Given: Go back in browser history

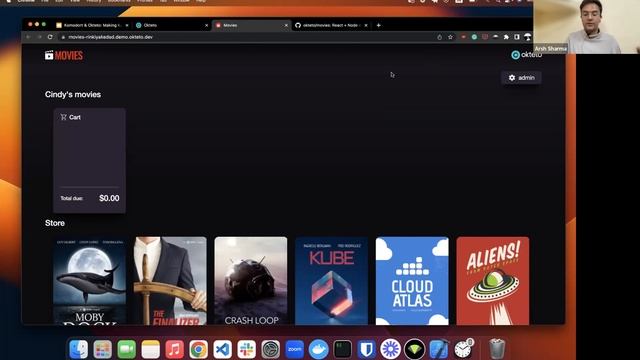Looking at the screenshot, I should [28, 37].
